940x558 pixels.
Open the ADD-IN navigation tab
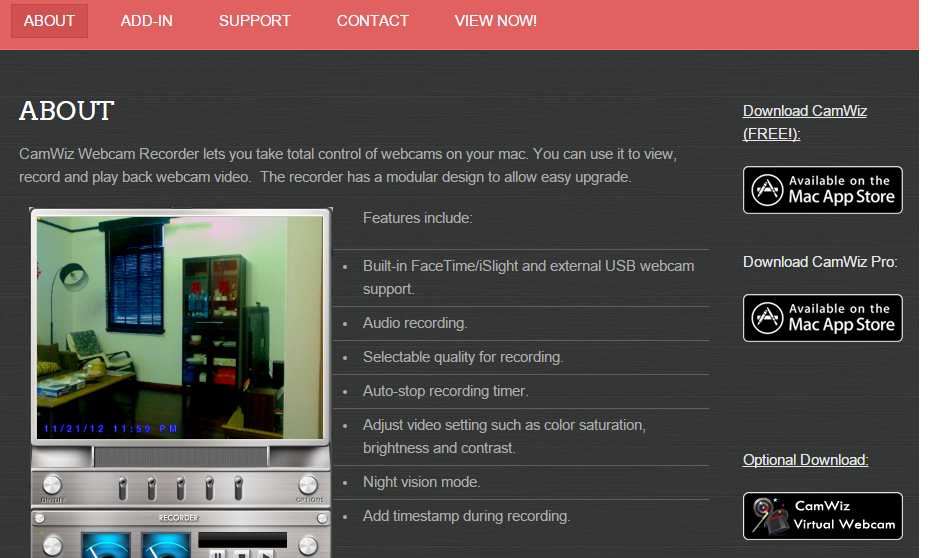point(146,21)
